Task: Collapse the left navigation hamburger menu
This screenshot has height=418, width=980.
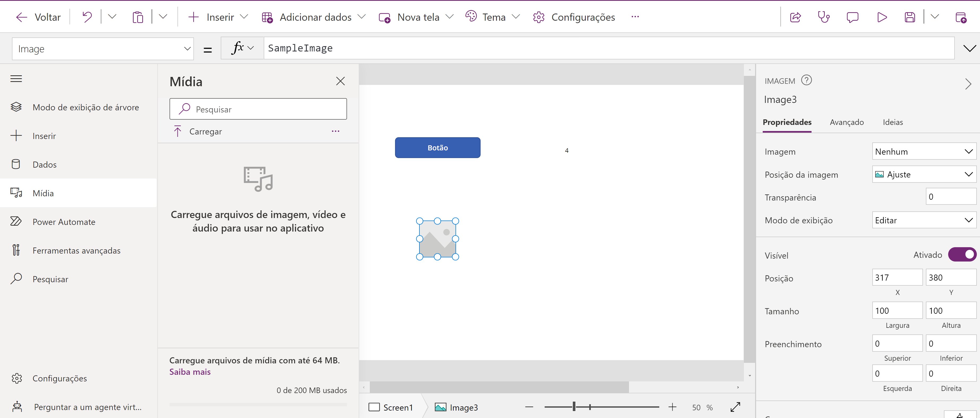Action: click(x=16, y=79)
